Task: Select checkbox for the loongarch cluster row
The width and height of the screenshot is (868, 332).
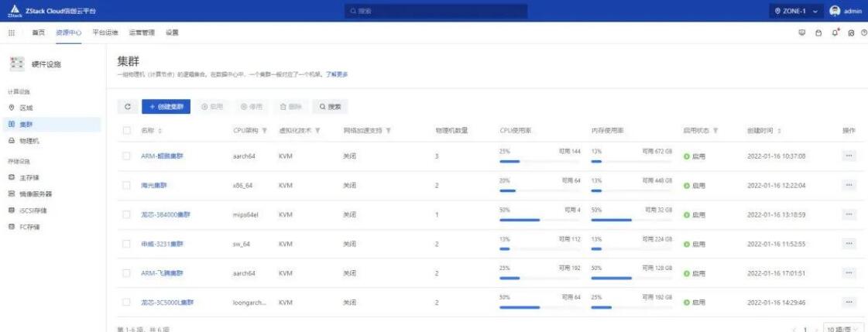Action: (127, 302)
